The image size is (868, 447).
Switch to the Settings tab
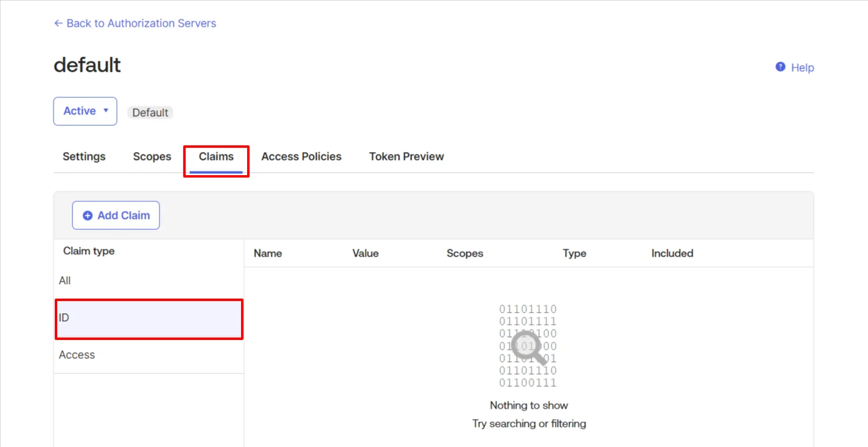(x=83, y=156)
